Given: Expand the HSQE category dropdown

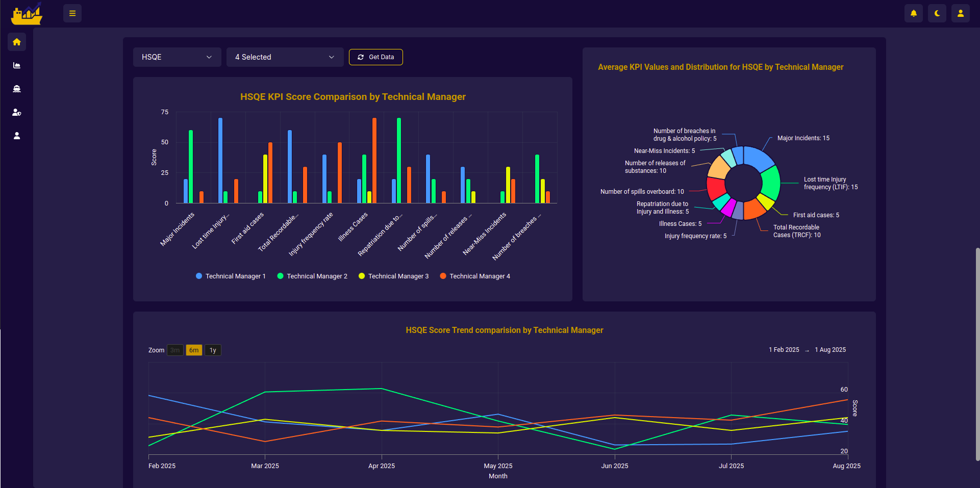Looking at the screenshot, I should coord(177,57).
